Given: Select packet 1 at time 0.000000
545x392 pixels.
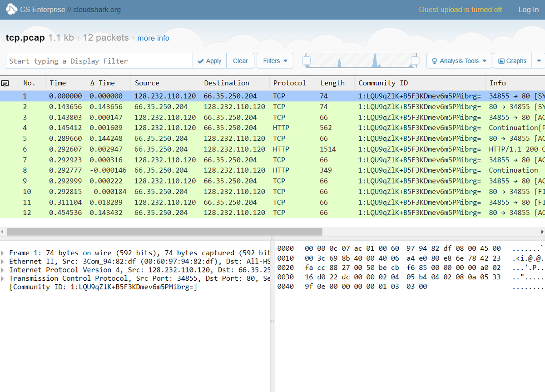Looking at the screenshot, I should click(272, 96).
